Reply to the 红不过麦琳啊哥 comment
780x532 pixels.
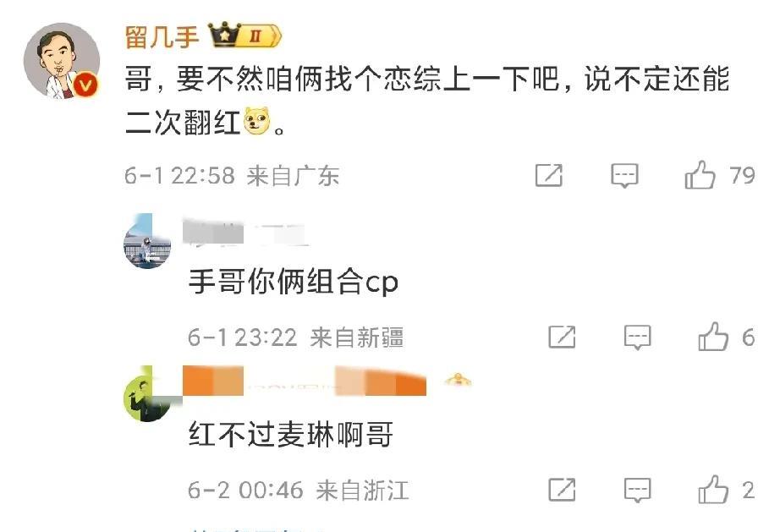[x=637, y=491]
